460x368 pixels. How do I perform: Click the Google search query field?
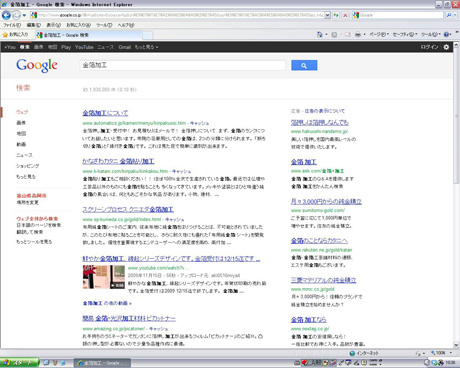183,65
